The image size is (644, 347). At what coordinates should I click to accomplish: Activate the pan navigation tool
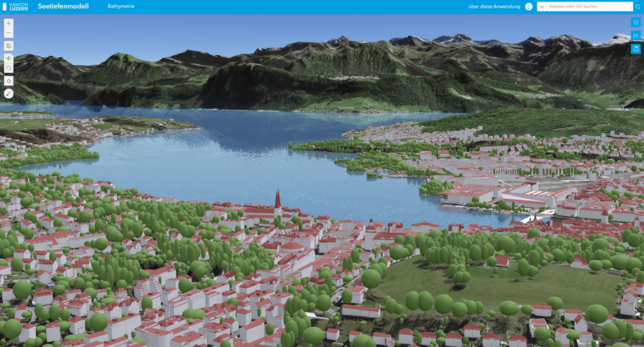coord(8,59)
